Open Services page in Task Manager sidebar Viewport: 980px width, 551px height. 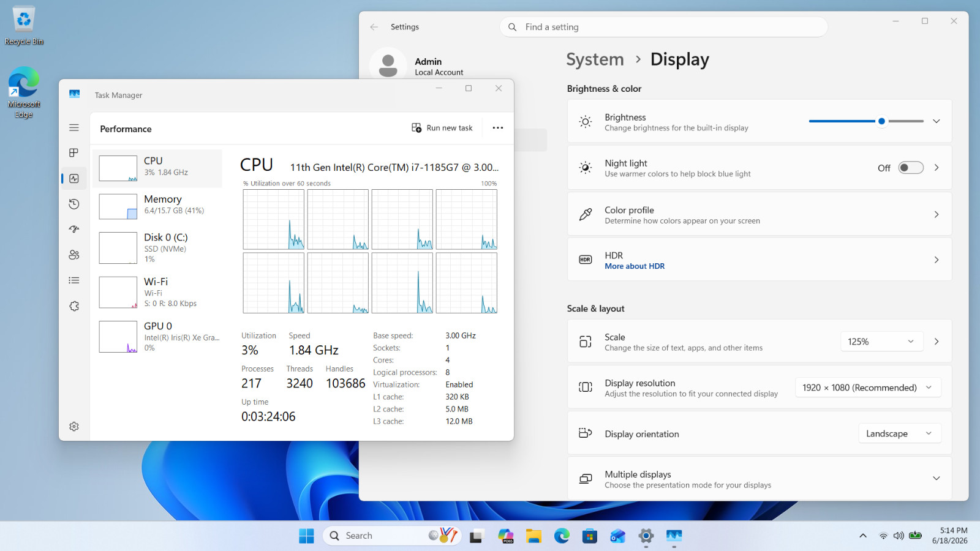coord(74,306)
